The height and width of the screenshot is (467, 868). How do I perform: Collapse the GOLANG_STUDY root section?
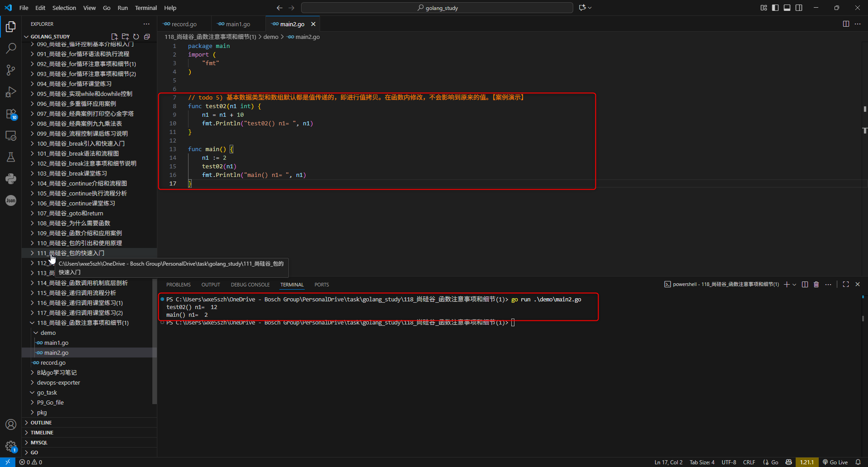click(50, 37)
